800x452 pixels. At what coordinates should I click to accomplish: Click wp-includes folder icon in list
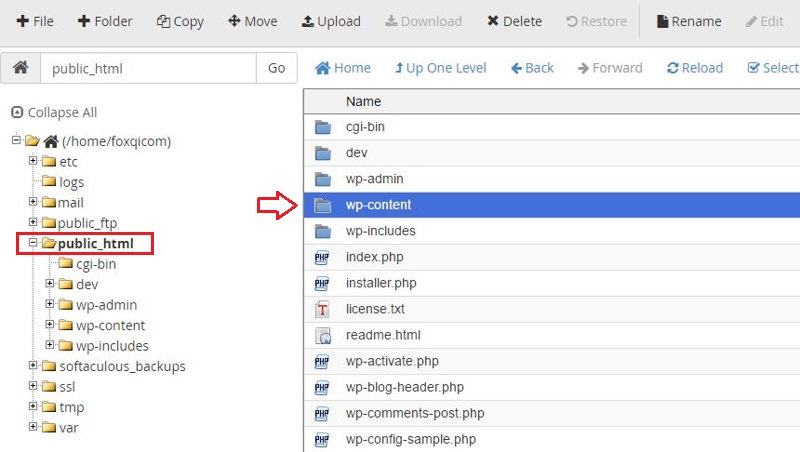[x=322, y=231]
